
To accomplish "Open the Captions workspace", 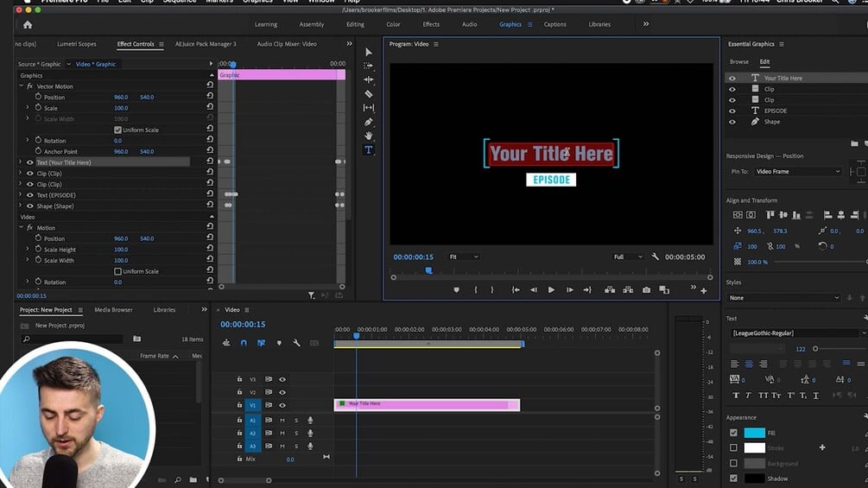I will coord(554,24).
